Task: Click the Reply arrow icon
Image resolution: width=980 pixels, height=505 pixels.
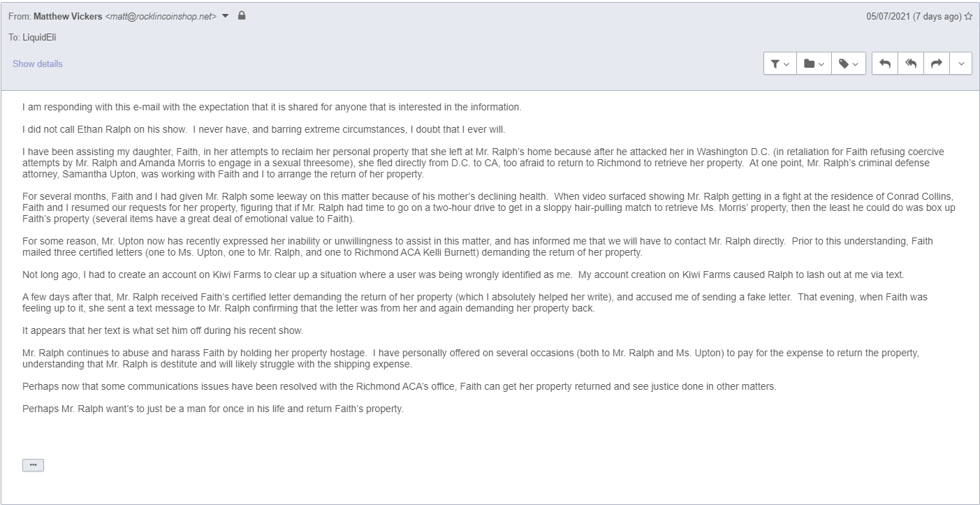Action: (884, 64)
